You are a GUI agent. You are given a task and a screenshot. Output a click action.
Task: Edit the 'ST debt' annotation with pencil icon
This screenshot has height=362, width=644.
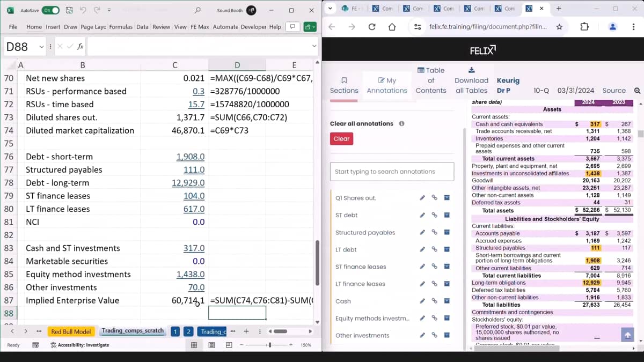point(422,215)
